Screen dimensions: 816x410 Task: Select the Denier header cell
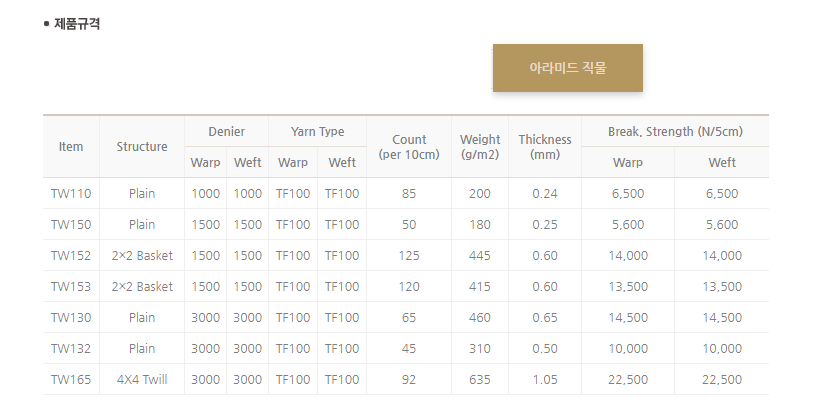tap(226, 132)
